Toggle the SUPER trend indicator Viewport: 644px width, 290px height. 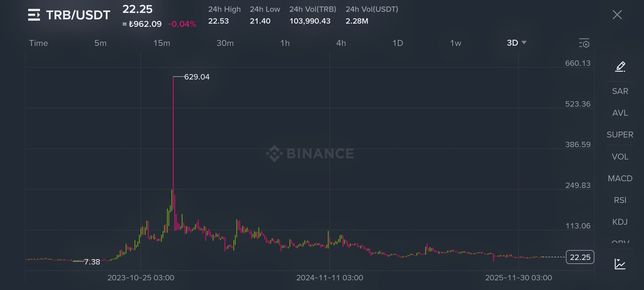(620, 135)
